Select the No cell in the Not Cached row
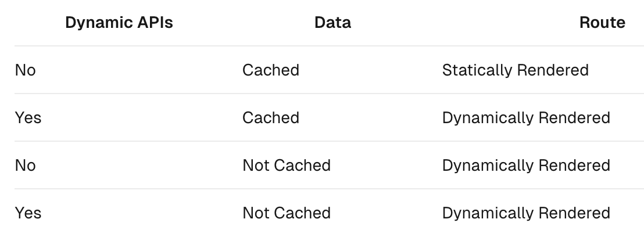644x237 pixels. coord(25,166)
